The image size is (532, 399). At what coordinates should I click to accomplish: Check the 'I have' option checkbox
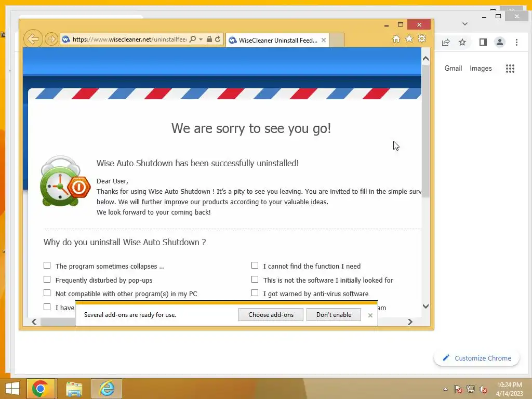pos(47,307)
